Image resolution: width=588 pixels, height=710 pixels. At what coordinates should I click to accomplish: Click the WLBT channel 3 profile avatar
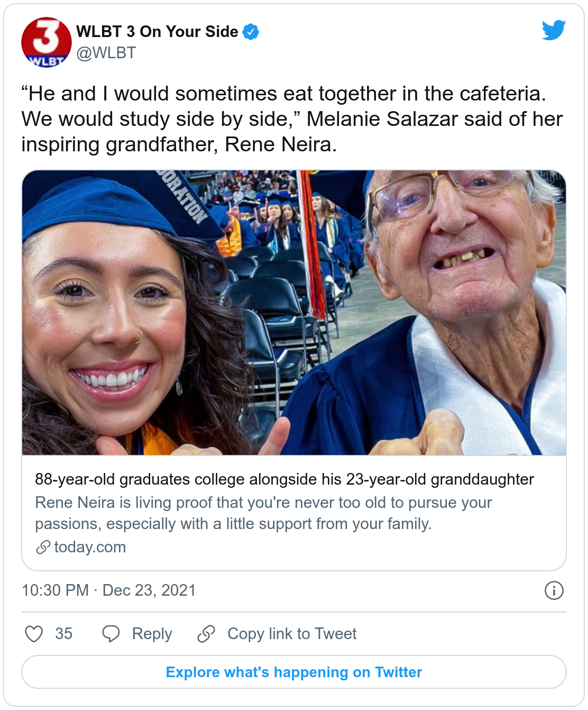pos(47,42)
